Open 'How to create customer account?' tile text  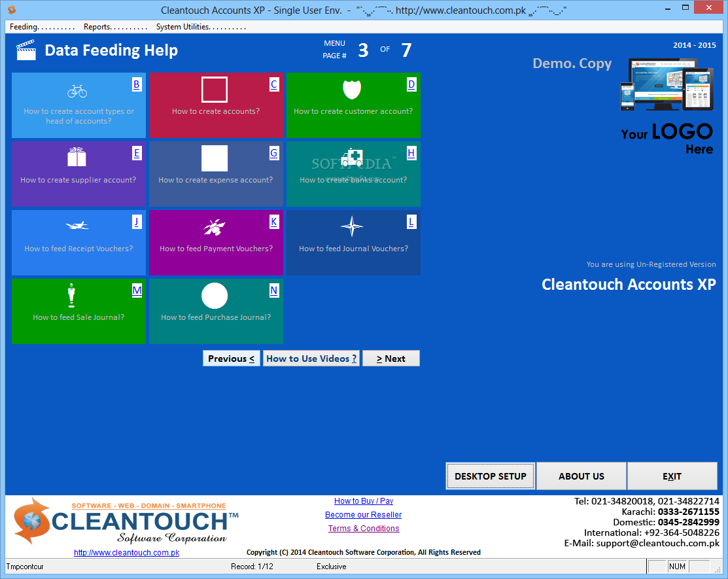pyautogui.click(x=353, y=111)
